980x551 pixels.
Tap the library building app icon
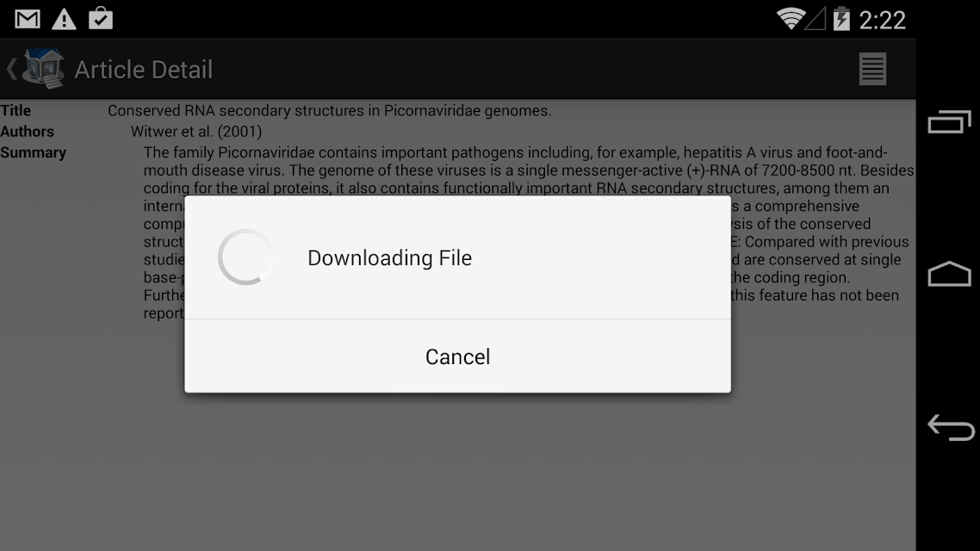coord(44,68)
